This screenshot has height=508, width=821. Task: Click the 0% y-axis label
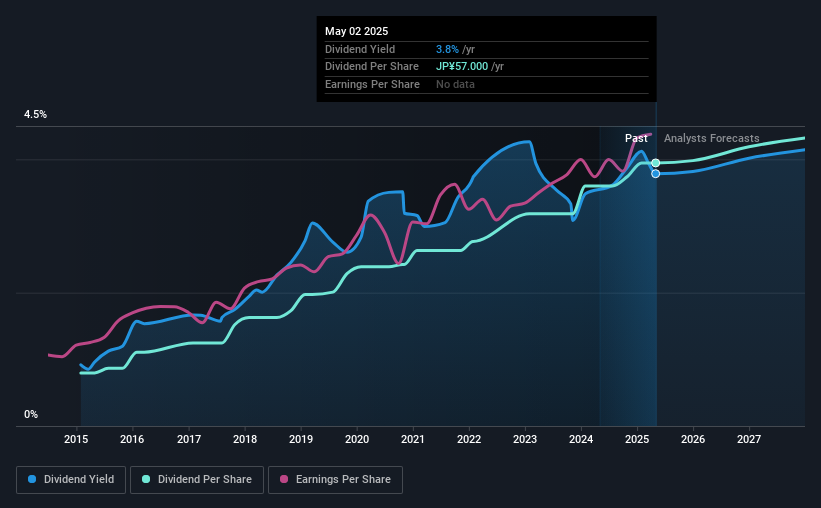[x=31, y=414]
